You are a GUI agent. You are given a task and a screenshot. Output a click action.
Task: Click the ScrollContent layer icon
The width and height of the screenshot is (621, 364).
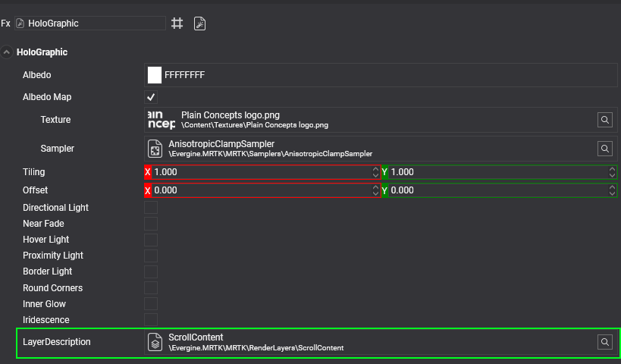coord(155,342)
